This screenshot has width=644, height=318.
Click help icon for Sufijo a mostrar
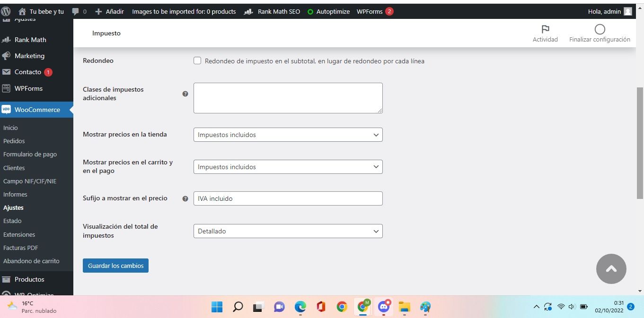[185, 198]
